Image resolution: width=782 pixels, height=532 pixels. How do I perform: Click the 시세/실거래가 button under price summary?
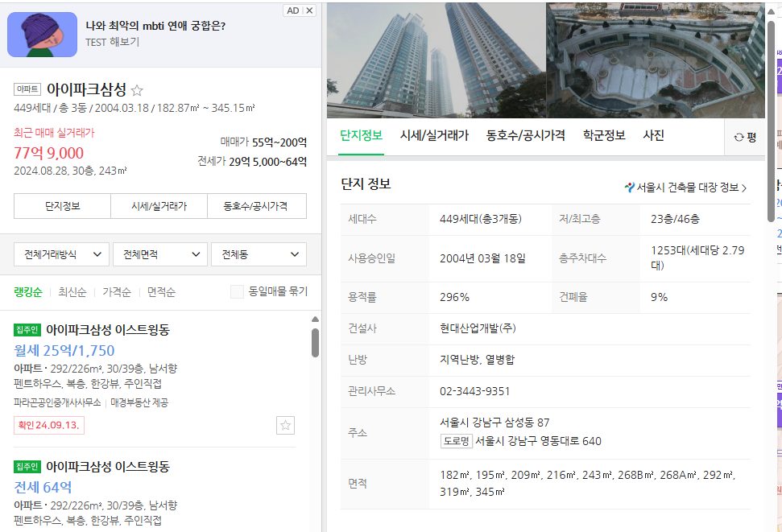(159, 206)
